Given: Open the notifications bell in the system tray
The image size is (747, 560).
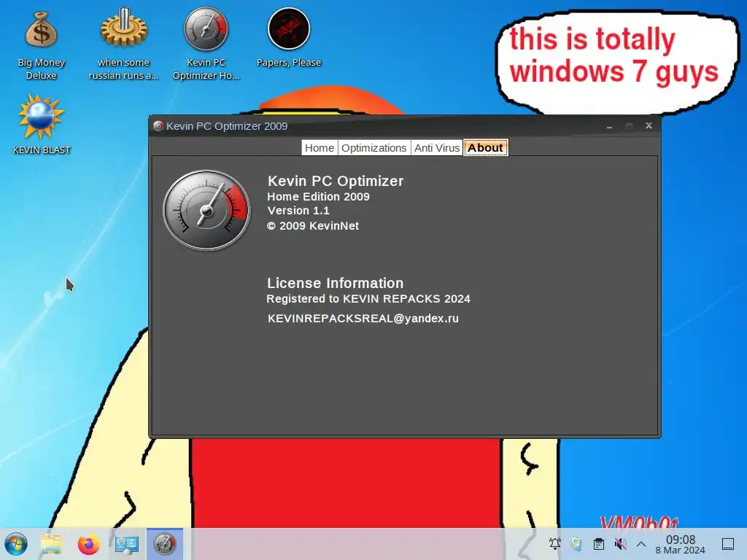Looking at the screenshot, I should point(554,544).
